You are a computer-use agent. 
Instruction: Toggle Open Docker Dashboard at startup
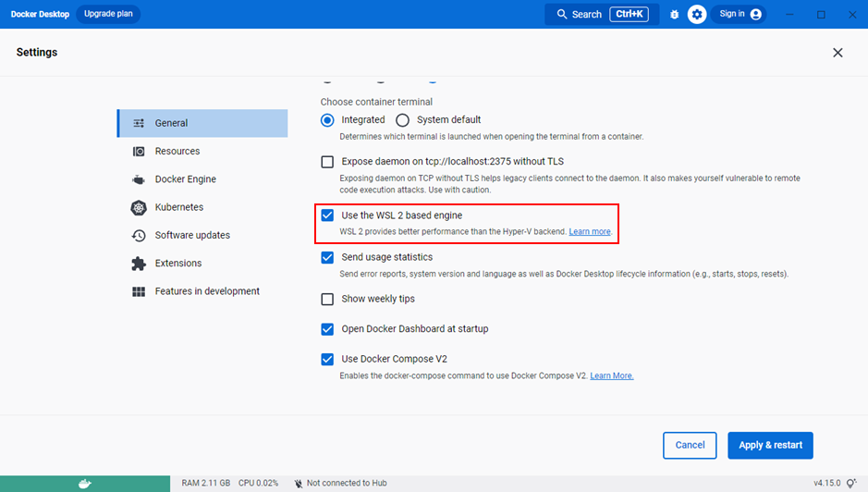click(327, 329)
